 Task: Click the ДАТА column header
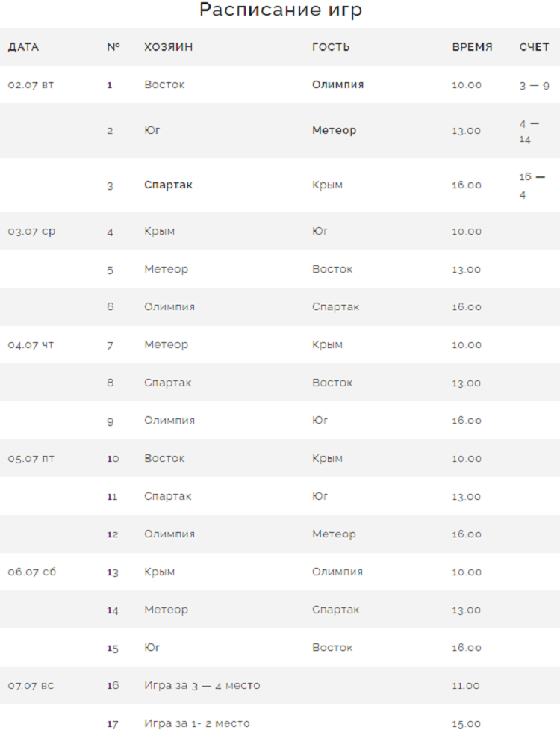[x=23, y=47]
